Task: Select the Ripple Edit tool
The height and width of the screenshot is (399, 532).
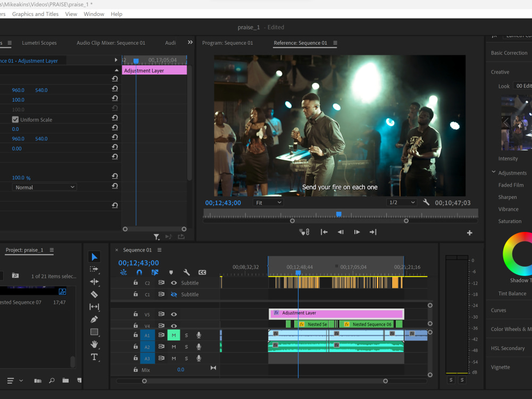Action: [94, 281]
